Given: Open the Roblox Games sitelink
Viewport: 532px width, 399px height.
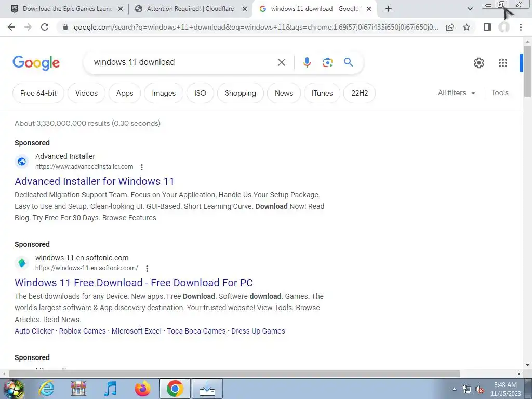Looking at the screenshot, I should (83, 331).
